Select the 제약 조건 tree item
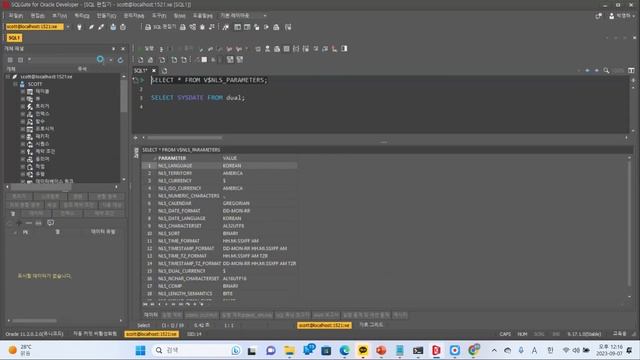The image size is (640, 360). pyautogui.click(x=44, y=151)
